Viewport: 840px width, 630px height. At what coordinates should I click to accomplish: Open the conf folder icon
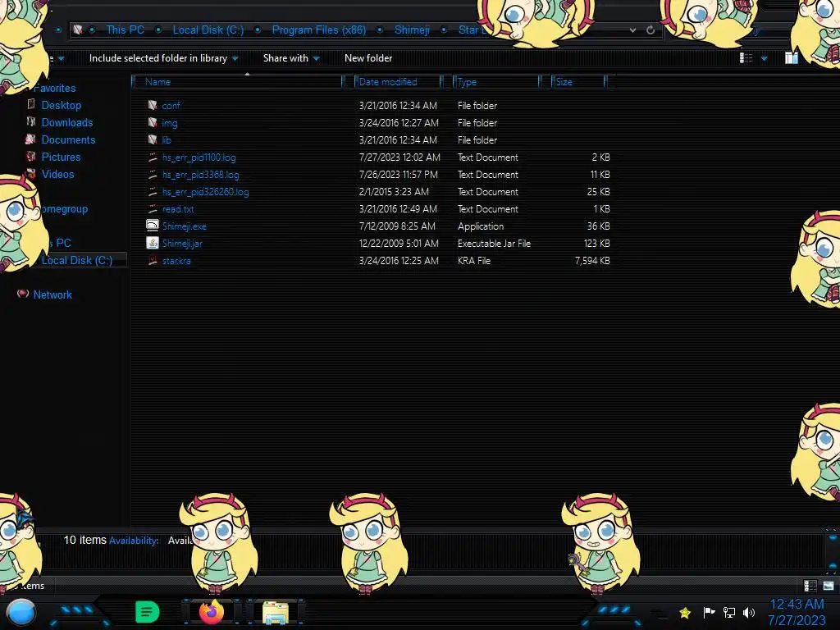pyautogui.click(x=153, y=106)
